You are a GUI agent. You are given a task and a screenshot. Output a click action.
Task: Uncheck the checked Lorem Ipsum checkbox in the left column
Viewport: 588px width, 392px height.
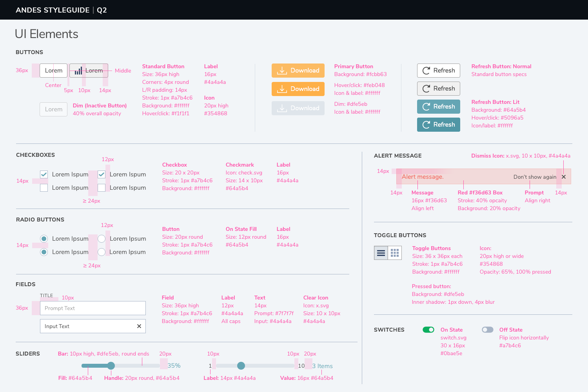(44, 174)
